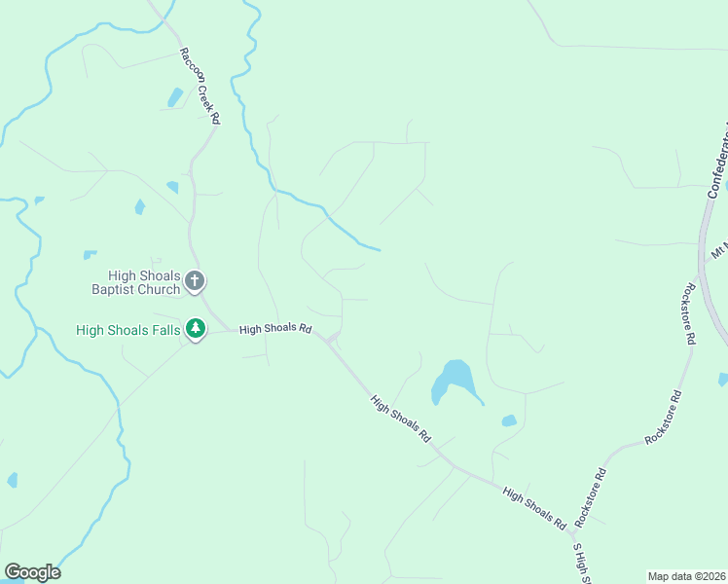The image size is (728, 584).
Task: Click the Raccoon Creek Rd label
Action: (x=200, y=86)
